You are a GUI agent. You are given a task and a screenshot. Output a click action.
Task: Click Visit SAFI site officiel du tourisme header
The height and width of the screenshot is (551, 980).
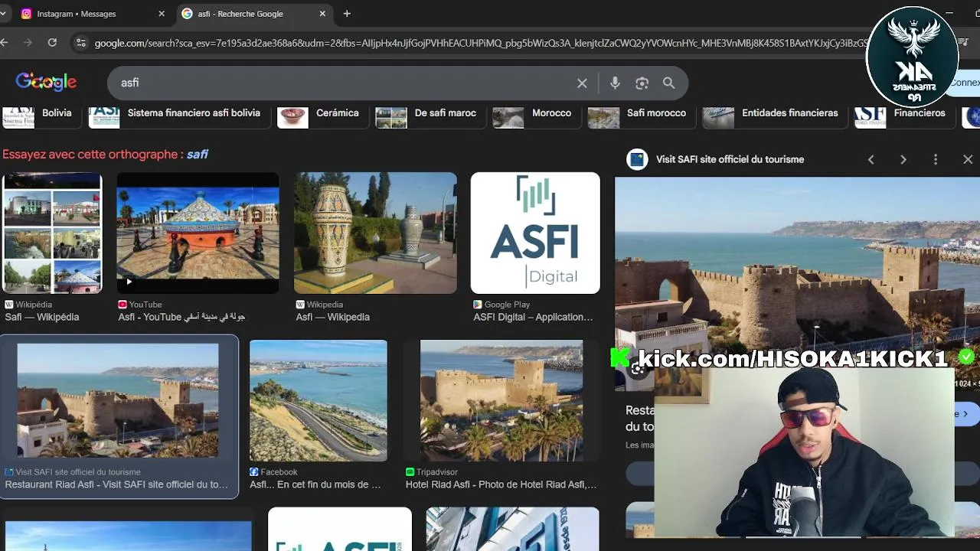click(730, 159)
